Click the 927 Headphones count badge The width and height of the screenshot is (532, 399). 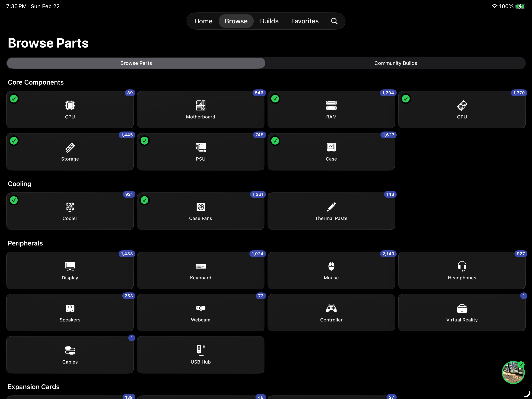pyautogui.click(x=521, y=254)
